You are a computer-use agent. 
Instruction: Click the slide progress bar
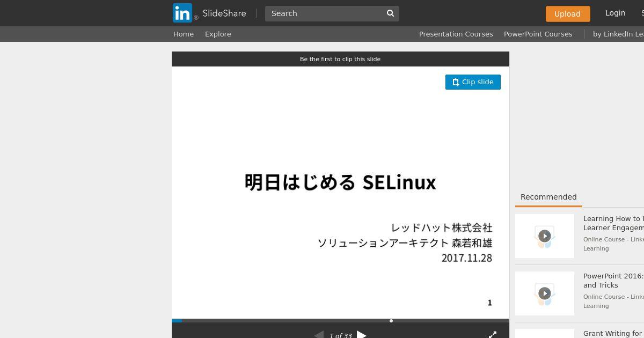pyautogui.click(x=340, y=321)
